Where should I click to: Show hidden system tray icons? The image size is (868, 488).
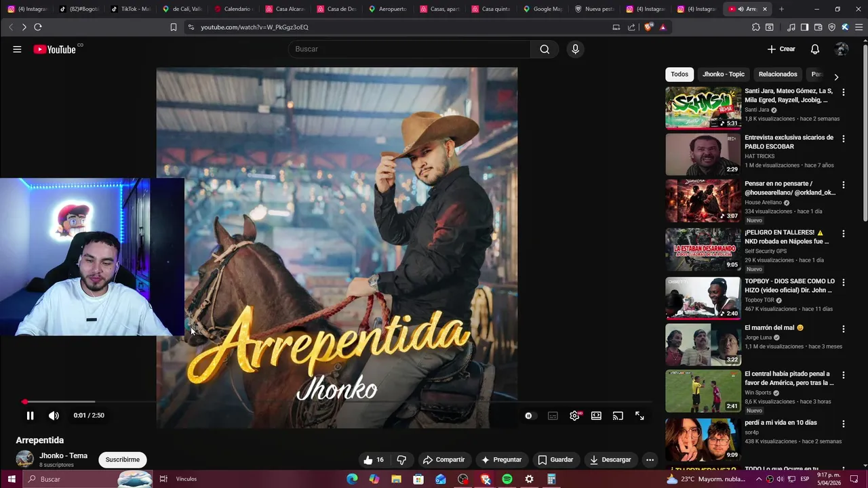pyautogui.click(x=758, y=479)
